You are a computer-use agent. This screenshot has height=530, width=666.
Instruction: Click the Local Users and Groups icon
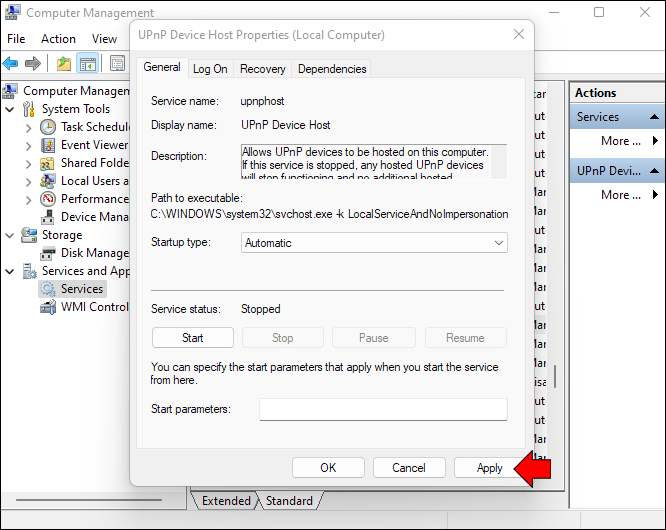pos(48,181)
